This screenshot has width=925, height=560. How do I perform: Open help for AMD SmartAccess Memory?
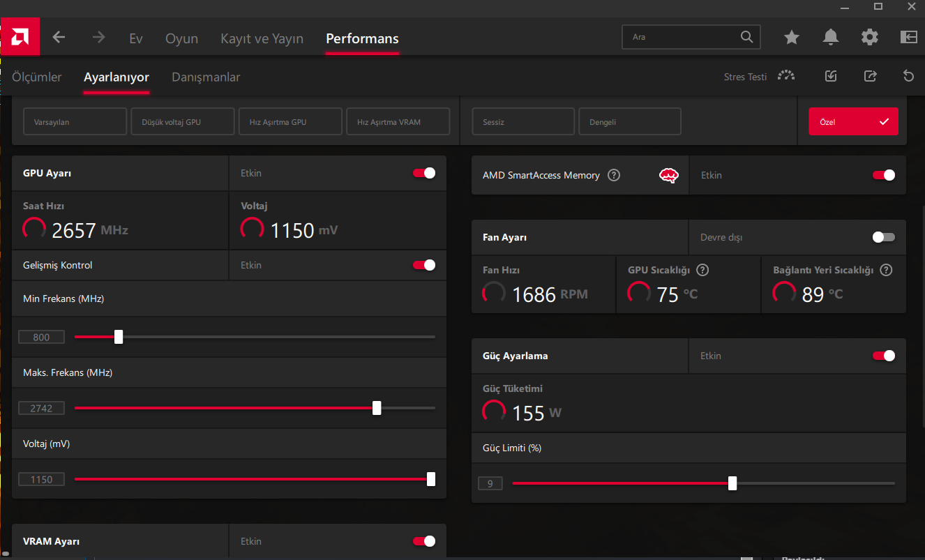pos(614,175)
